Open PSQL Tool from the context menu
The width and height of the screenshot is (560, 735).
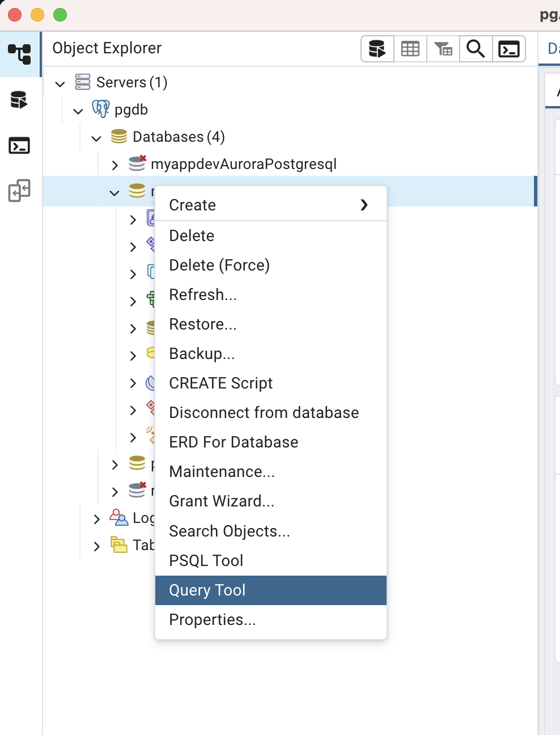click(x=271, y=560)
